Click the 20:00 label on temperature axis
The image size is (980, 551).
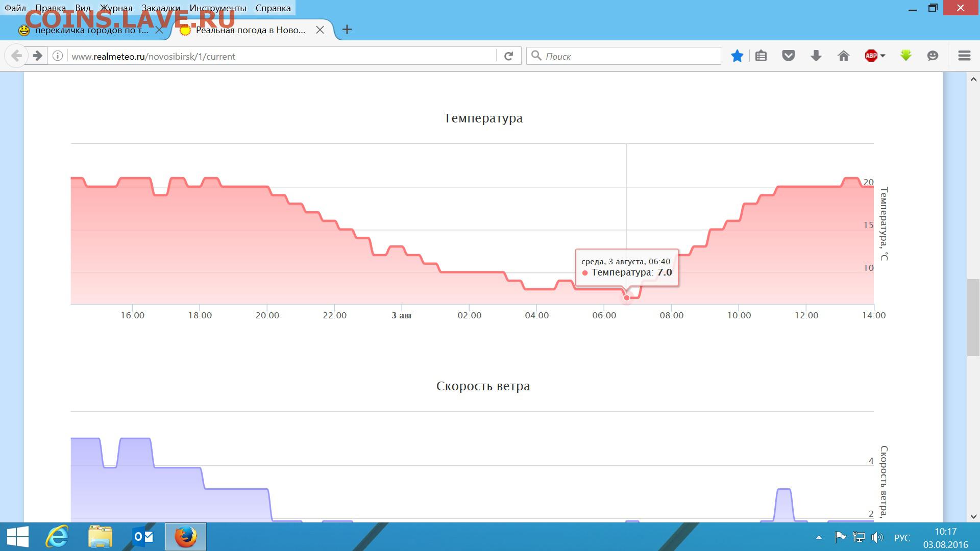tap(267, 315)
